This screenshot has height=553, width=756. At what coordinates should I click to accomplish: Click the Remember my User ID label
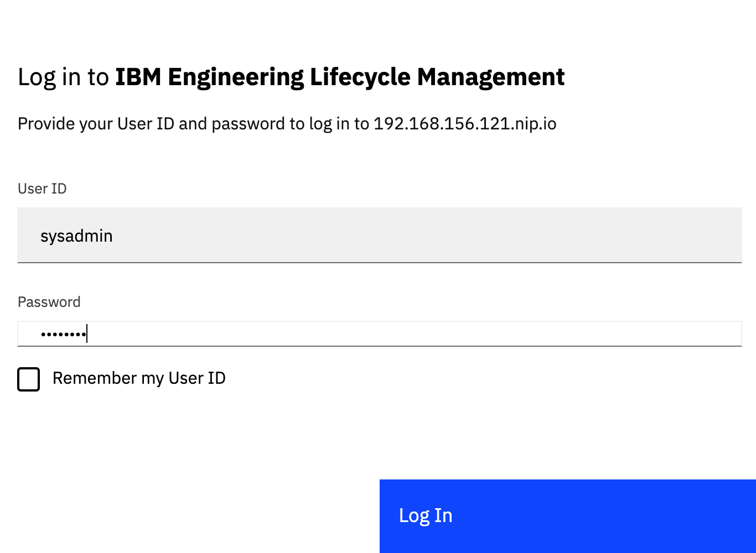click(x=139, y=378)
